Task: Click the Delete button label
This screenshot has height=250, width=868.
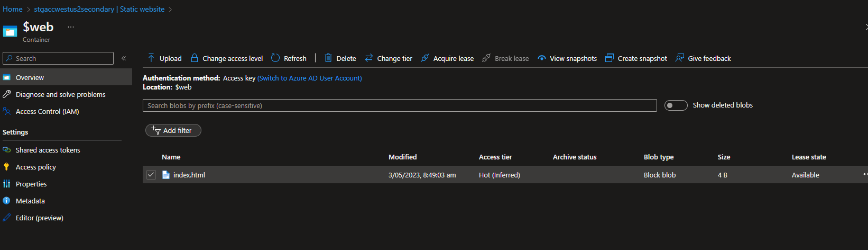Action: pyautogui.click(x=346, y=58)
